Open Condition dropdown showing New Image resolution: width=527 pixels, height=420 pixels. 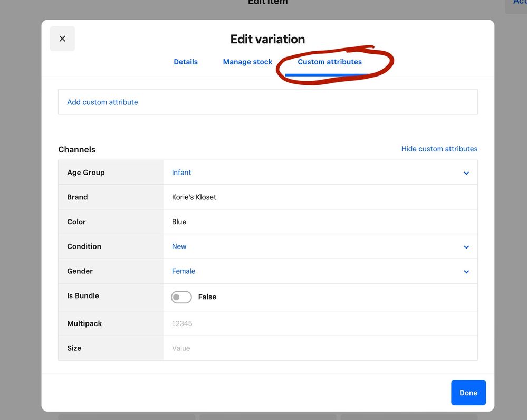point(317,246)
